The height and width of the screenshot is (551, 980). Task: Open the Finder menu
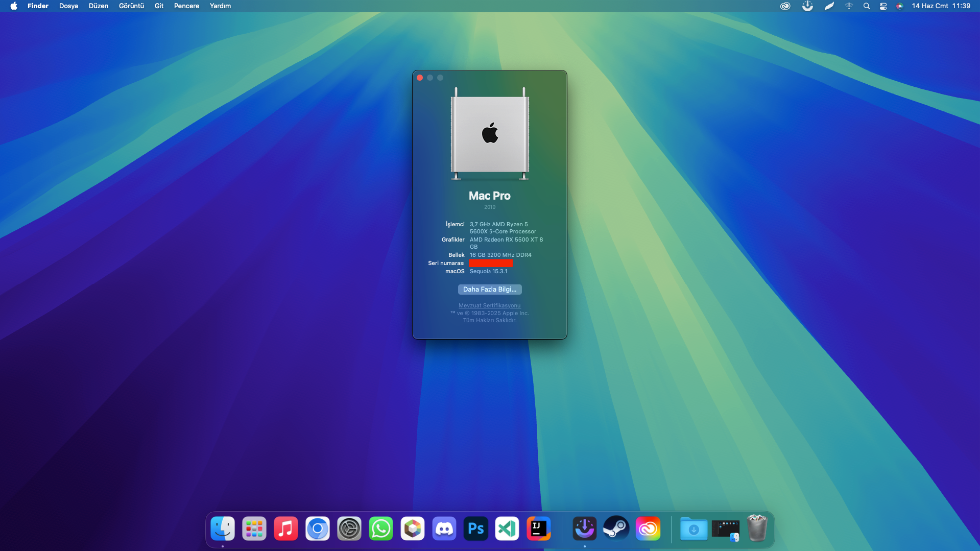[38, 6]
